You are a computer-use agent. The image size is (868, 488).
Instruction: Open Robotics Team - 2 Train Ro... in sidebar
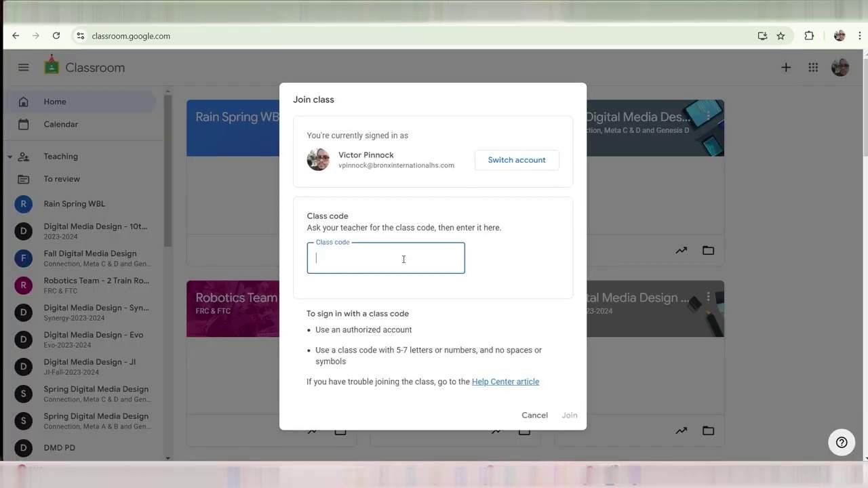80,285
